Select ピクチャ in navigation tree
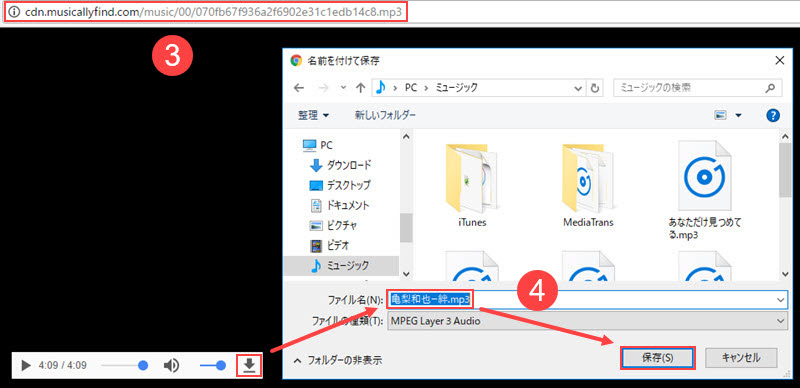 click(334, 225)
